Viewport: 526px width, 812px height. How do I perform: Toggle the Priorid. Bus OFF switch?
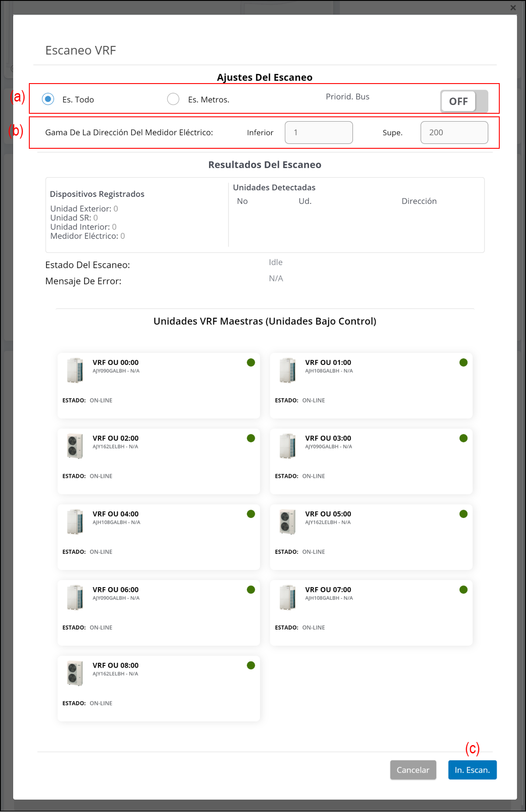[x=463, y=101]
